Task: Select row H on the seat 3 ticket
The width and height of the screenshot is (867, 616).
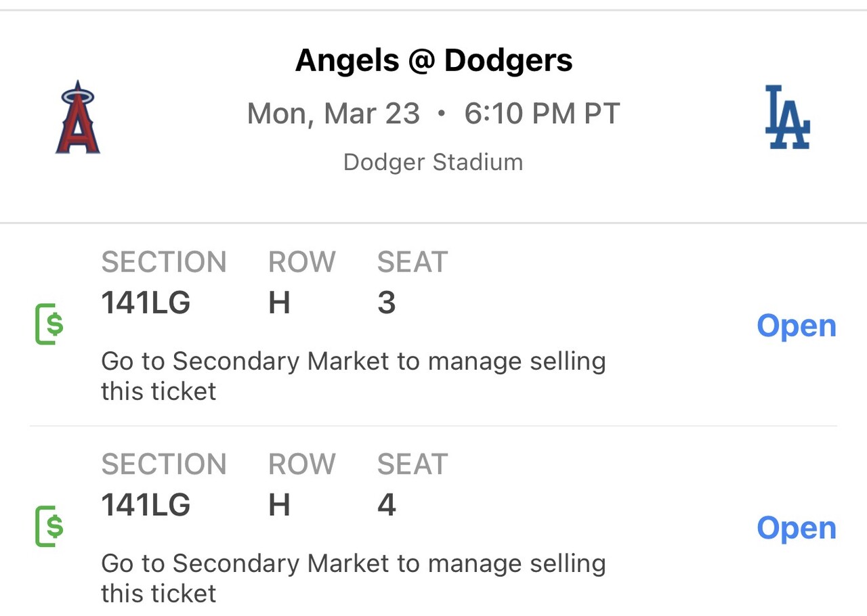Action: click(279, 303)
